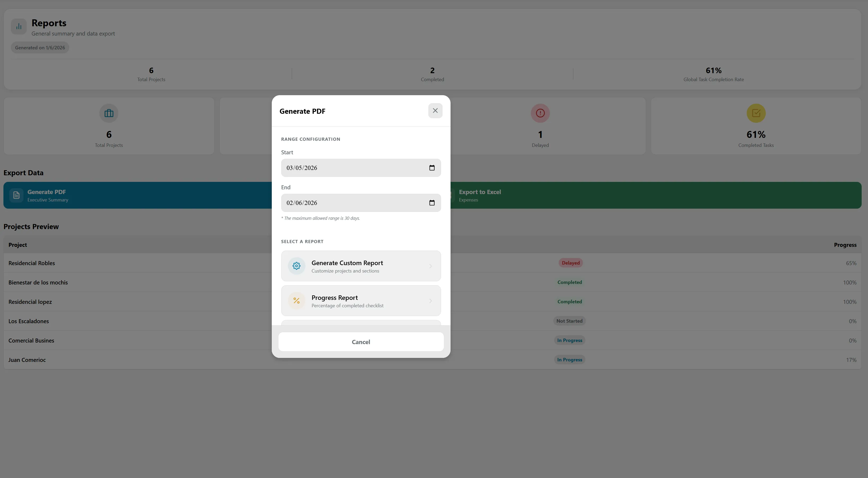Expand the Generate Custom Report chevron
868x478 pixels.
pyautogui.click(x=430, y=266)
